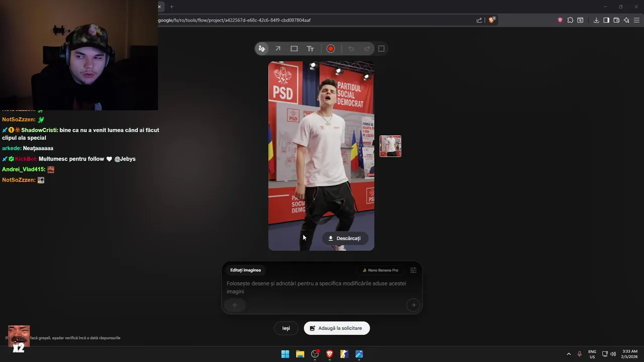Open the browser extensions puzzle icon

pos(570,20)
